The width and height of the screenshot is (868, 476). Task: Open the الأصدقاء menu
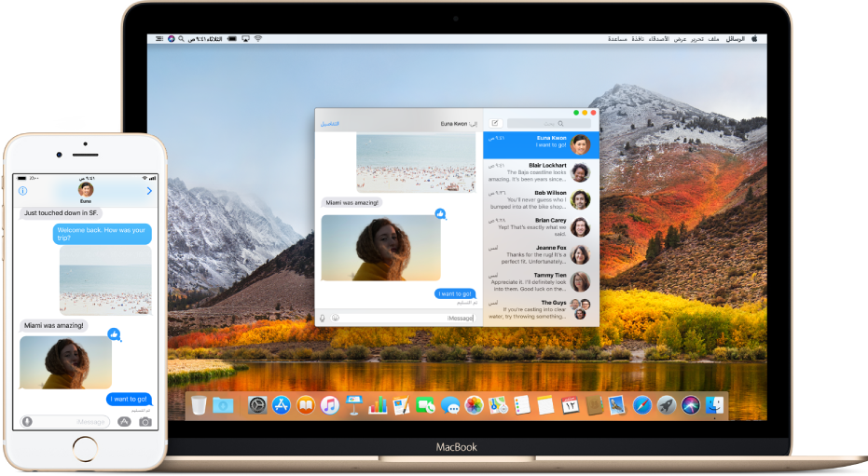click(x=659, y=39)
